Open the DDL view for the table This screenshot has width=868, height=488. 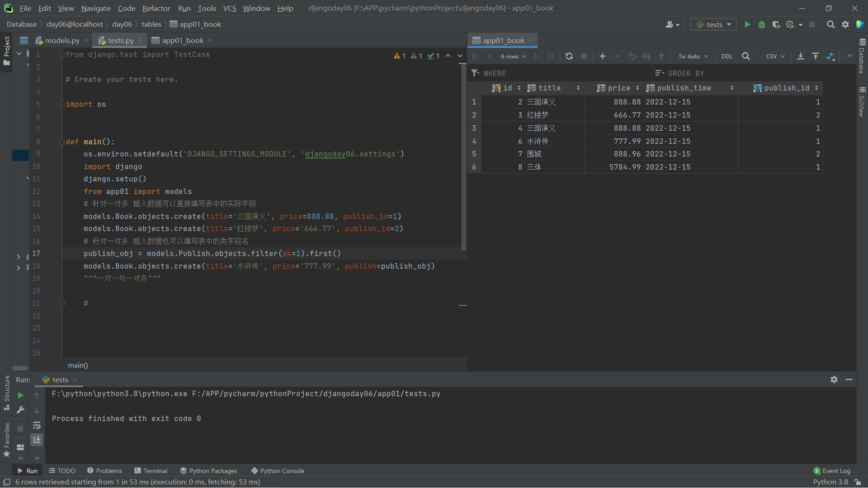click(726, 56)
